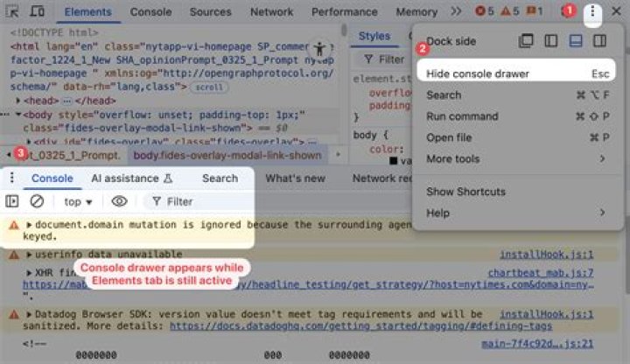This screenshot has height=364, width=630.
Task: Dock DevTools to the right side
Action: point(599,40)
